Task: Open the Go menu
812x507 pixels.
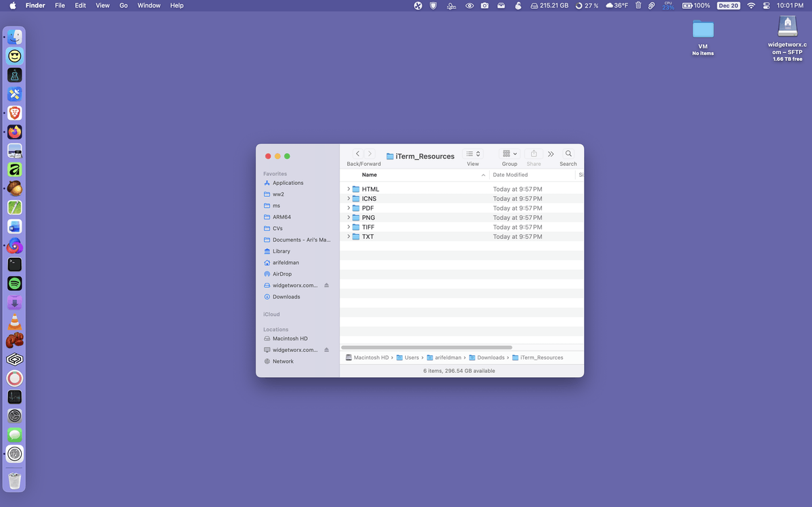Action: tap(123, 5)
